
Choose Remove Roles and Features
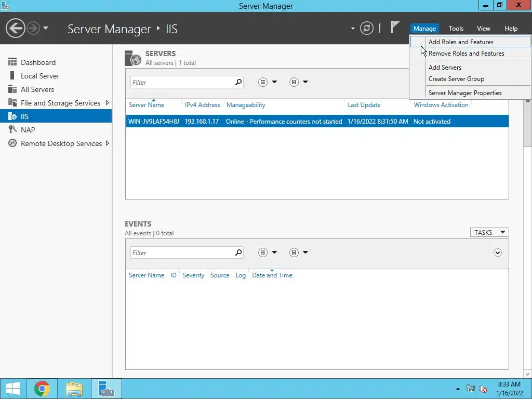click(470, 54)
